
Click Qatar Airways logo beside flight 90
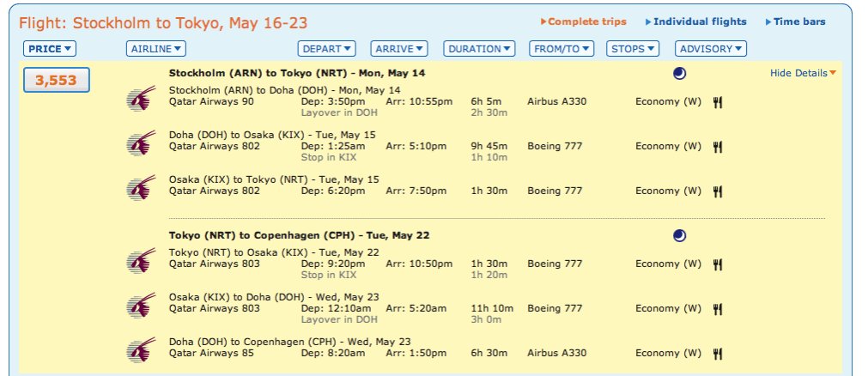(137, 101)
